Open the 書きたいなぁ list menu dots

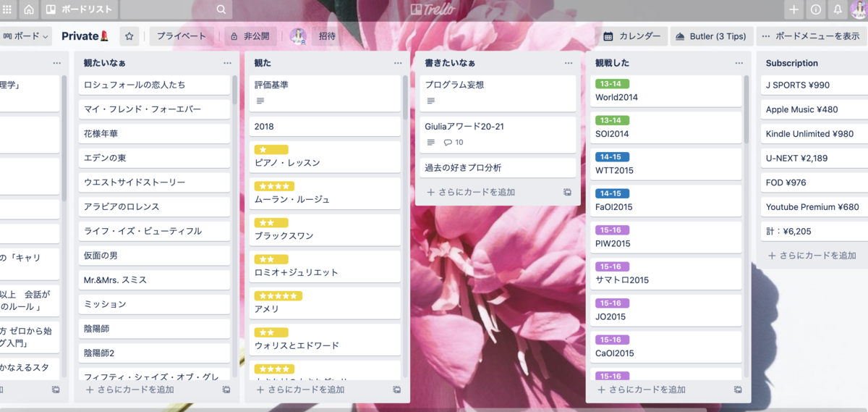(569, 63)
